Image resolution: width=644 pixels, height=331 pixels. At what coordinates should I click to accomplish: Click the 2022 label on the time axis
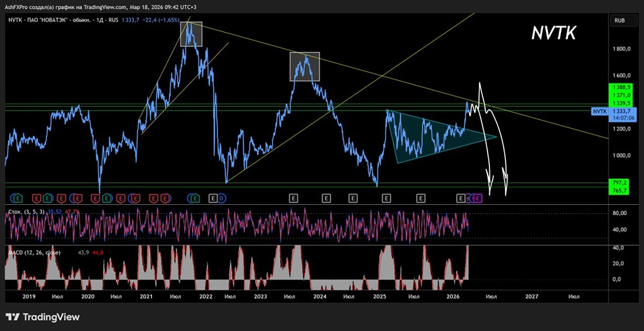coord(205,296)
